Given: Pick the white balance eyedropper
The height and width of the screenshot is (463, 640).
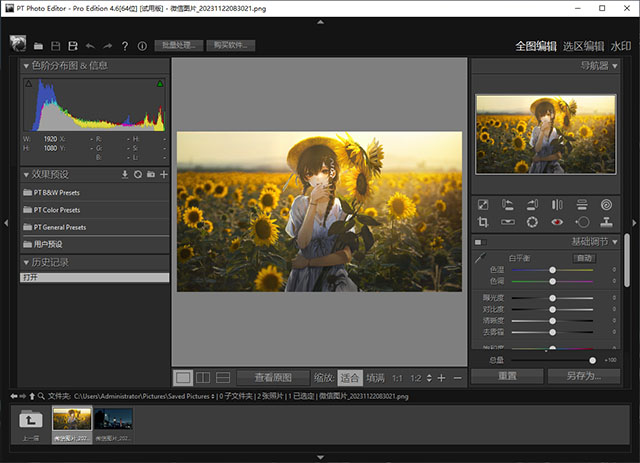Looking at the screenshot, I should [480, 259].
